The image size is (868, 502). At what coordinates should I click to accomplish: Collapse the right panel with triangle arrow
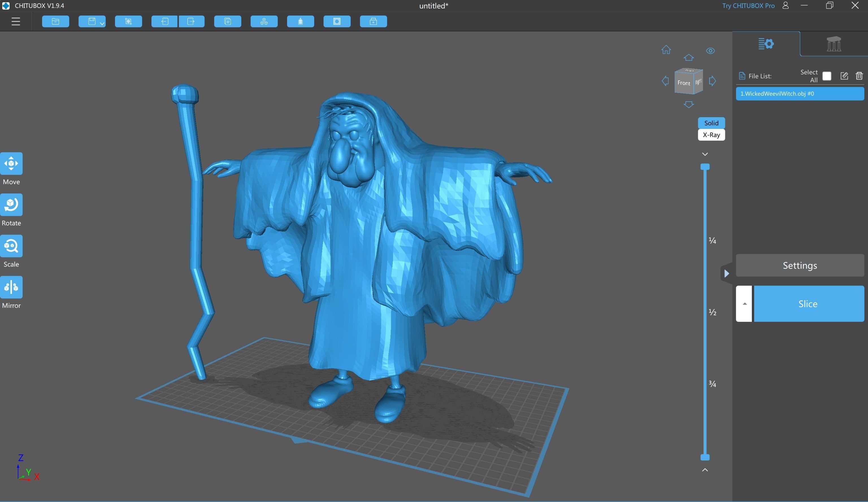coord(726,274)
